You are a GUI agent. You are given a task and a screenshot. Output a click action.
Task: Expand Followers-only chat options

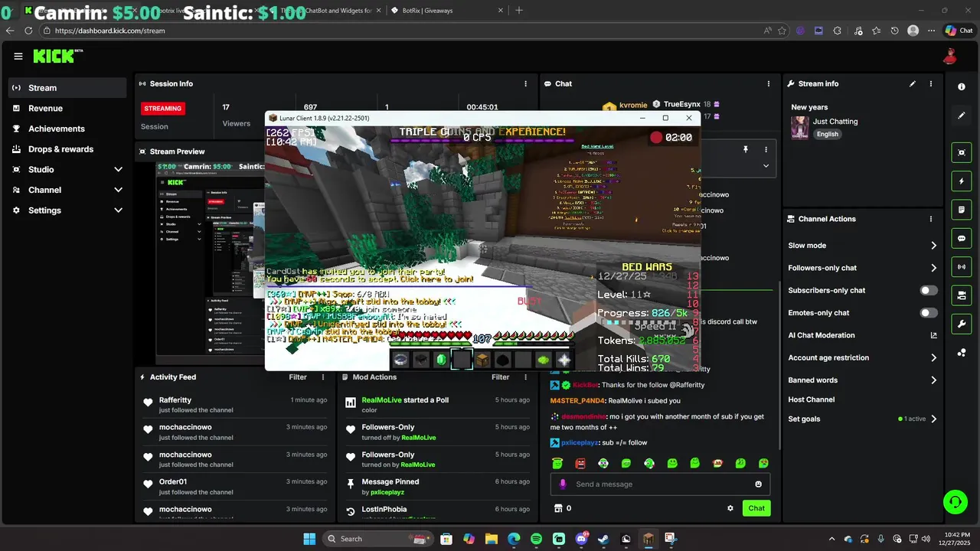(x=933, y=268)
